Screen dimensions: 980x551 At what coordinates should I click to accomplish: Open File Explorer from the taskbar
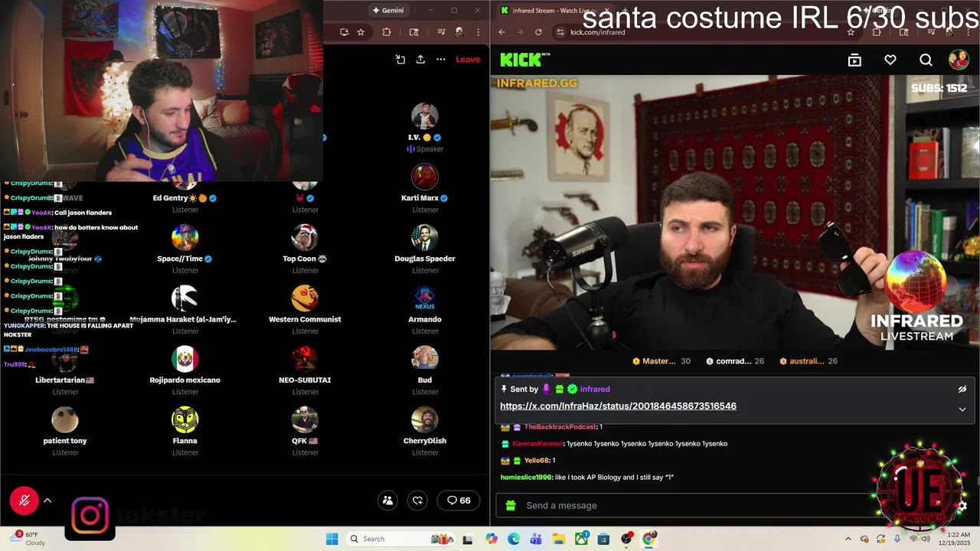(559, 539)
